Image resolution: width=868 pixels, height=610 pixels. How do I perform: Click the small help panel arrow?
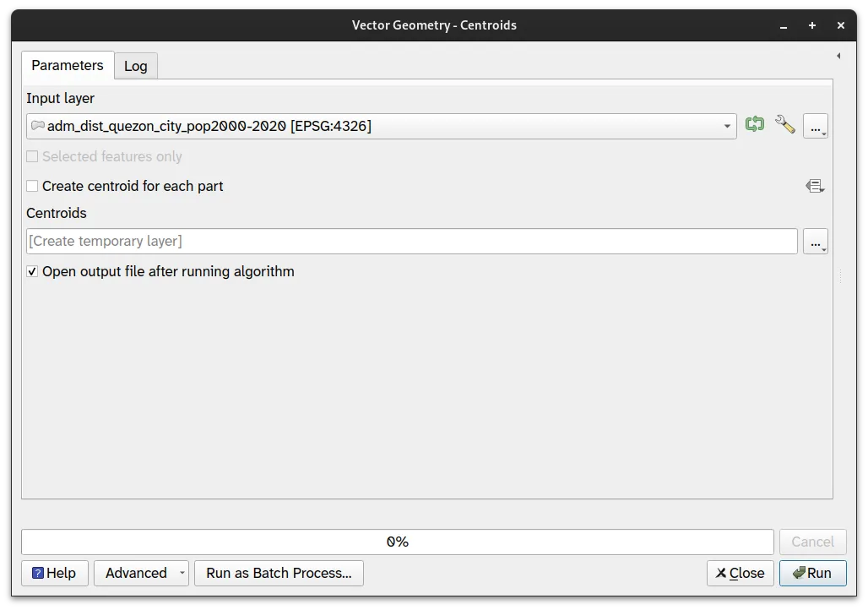[838, 56]
